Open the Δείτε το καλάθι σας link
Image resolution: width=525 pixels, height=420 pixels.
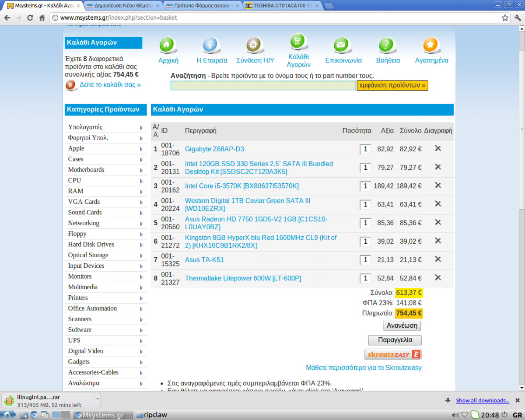[110, 85]
